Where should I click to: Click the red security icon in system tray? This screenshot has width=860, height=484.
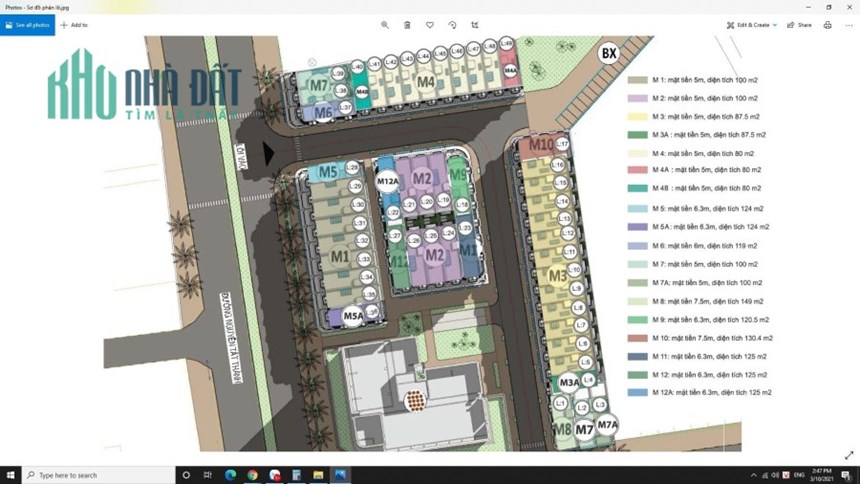pyautogui.click(x=786, y=475)
